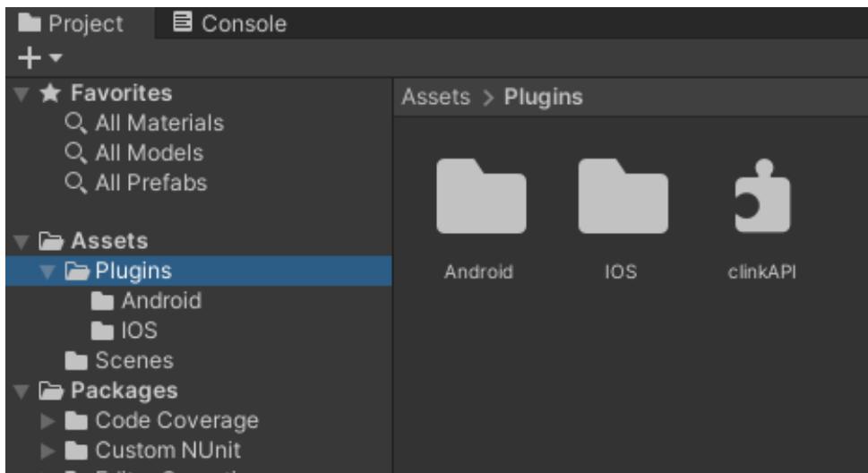Collapse the Plugins folder arrow
The image size is (868, 473).
(x=47, y=271)
